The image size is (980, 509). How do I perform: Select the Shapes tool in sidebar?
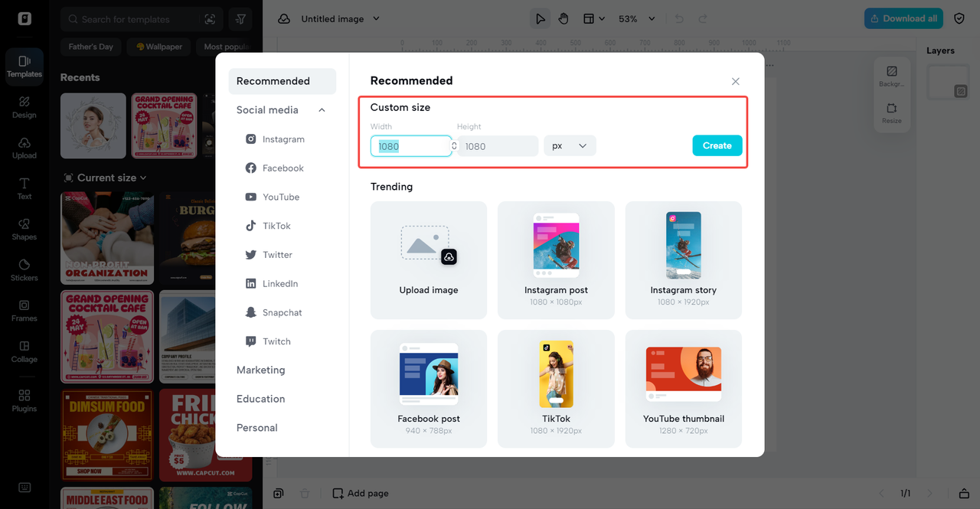coord(24,228)
